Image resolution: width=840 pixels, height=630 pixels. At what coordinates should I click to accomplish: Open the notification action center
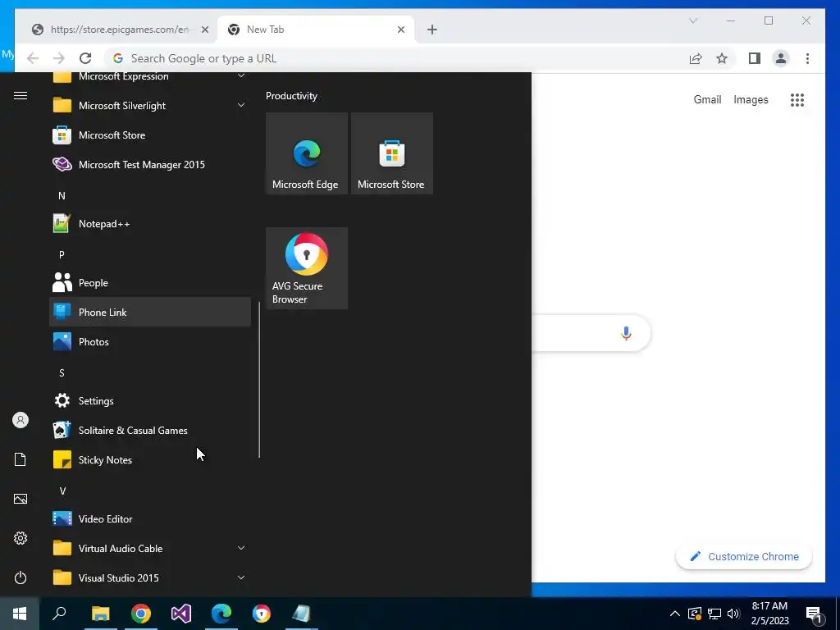[x=815, y=614]
